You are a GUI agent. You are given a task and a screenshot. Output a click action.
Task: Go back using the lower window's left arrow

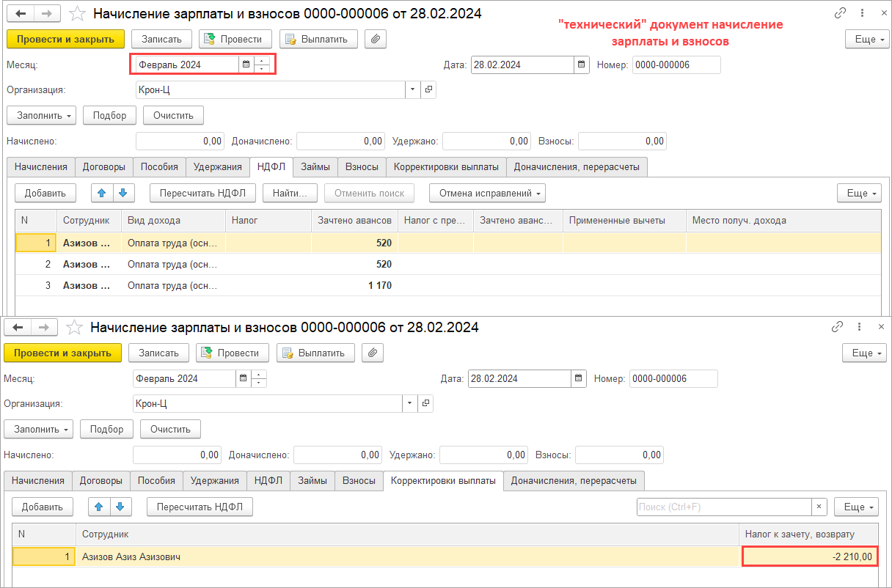point(18,328)
